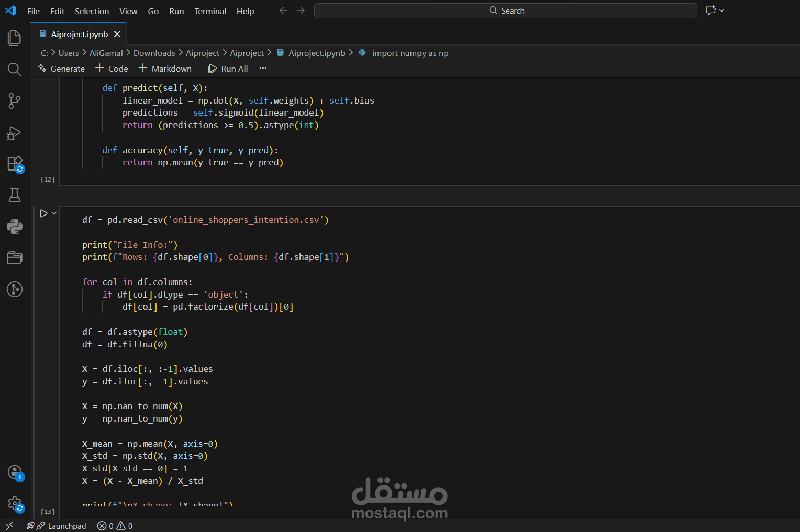
Task: Open the errors and warnings status indicator
Action: pos(115,526)
